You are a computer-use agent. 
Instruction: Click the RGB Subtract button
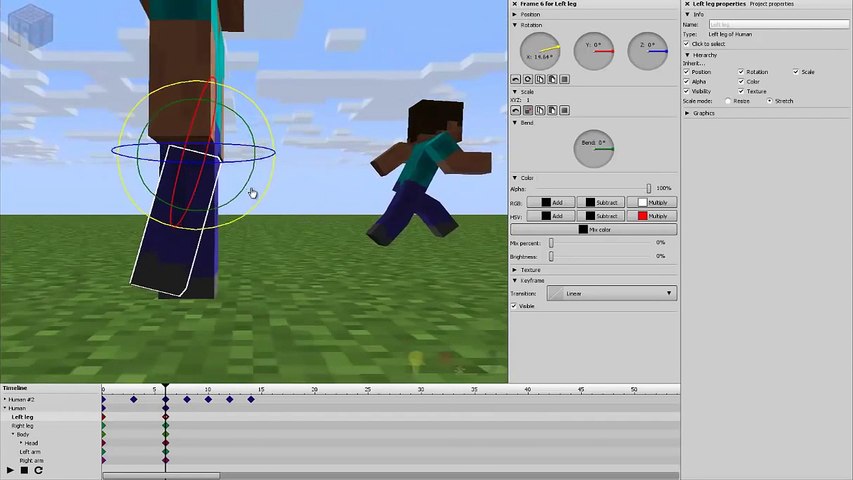601,202
